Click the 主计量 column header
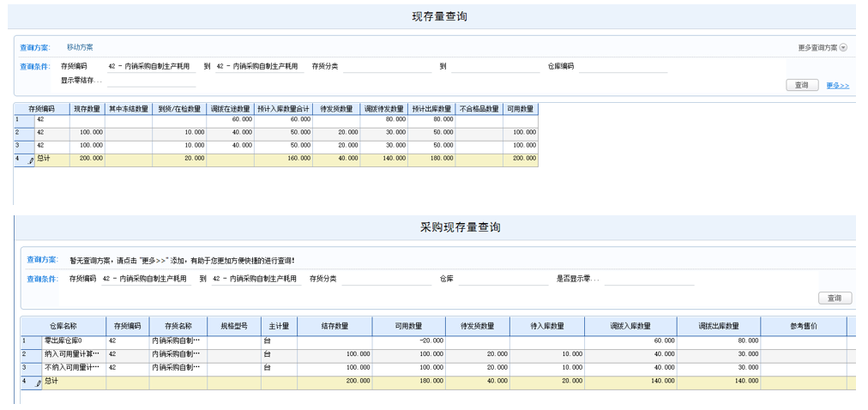Screen dimensions: 868x410 (279, 326)
